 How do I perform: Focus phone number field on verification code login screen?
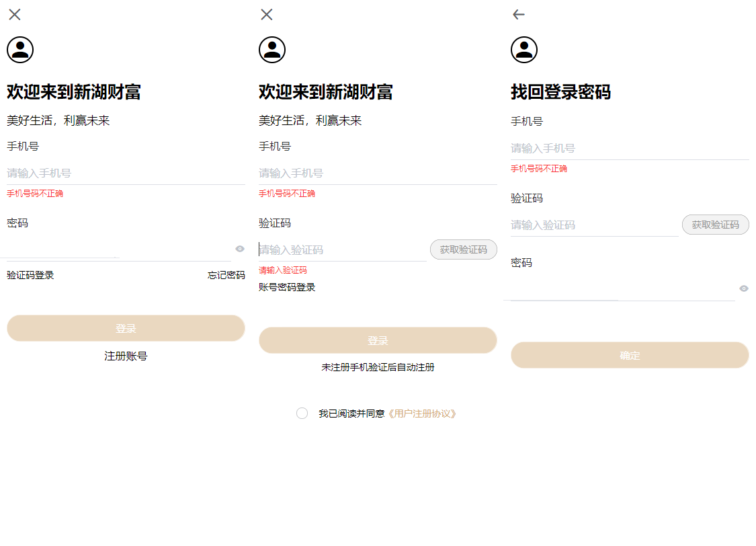pos(378,173)
